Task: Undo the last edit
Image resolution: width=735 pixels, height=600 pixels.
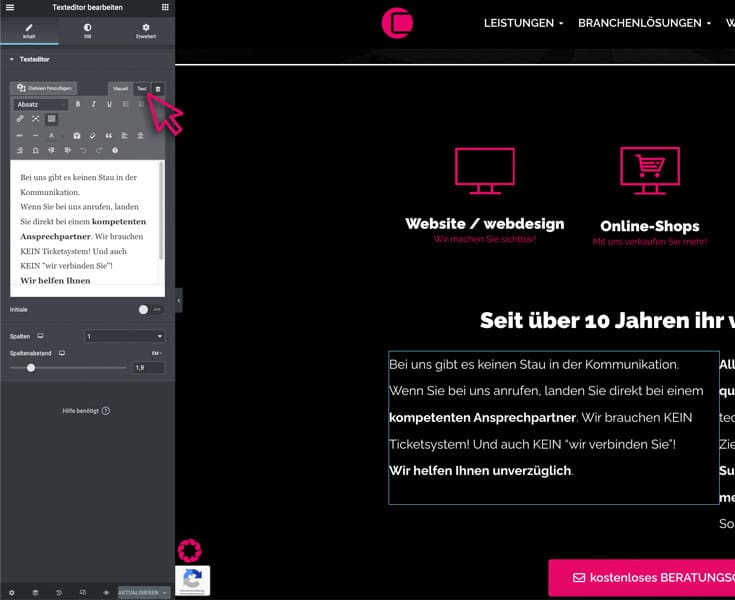Action: (x=83, y=150)
